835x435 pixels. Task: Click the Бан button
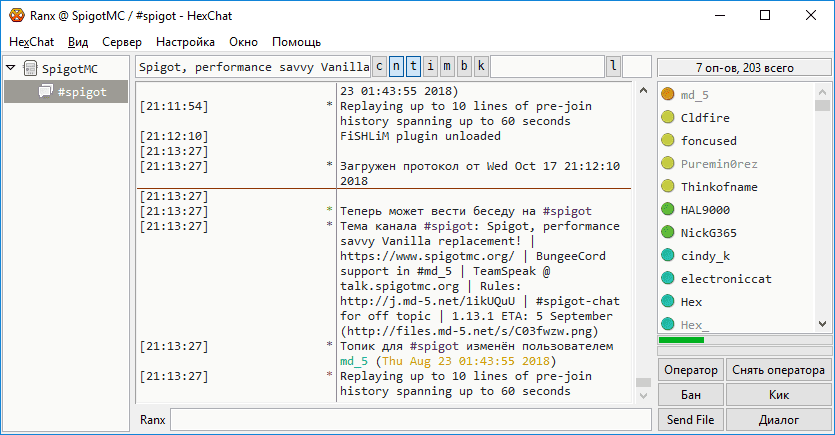[691, 394]
